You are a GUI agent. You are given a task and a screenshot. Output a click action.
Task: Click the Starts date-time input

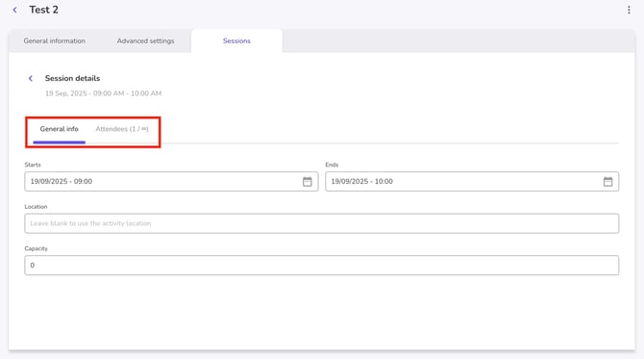point(171,181)
